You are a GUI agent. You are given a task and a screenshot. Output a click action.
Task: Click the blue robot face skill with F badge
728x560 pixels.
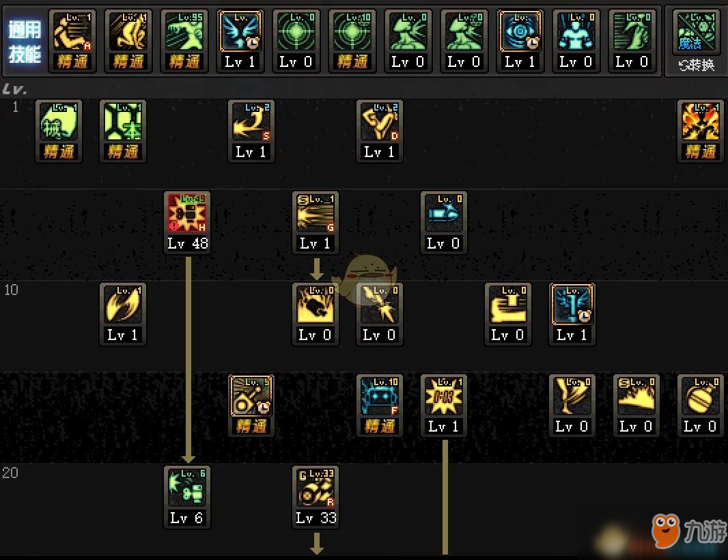(380, 406)
